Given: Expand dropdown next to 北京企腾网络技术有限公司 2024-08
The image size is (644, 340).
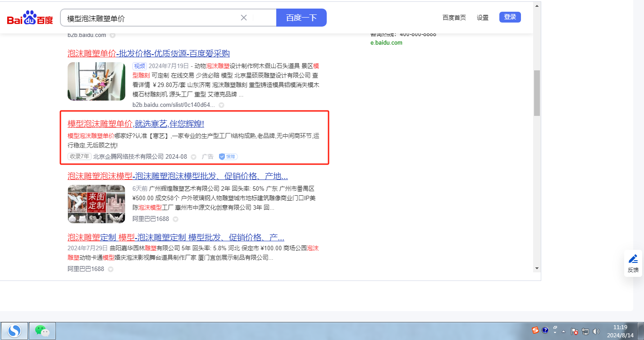Looking at the screenshot, I should pos(194,157).
